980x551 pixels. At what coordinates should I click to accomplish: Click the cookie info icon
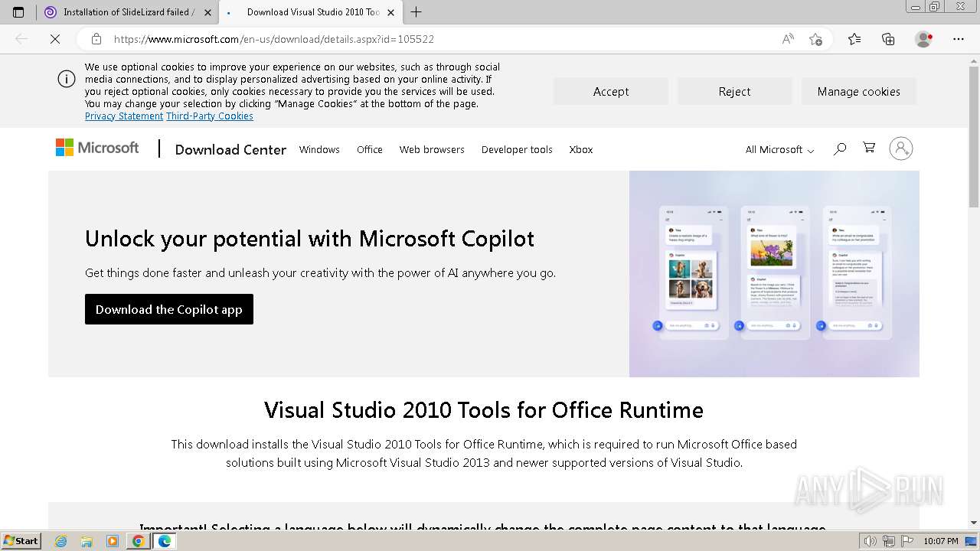click(x=67, y=79)
